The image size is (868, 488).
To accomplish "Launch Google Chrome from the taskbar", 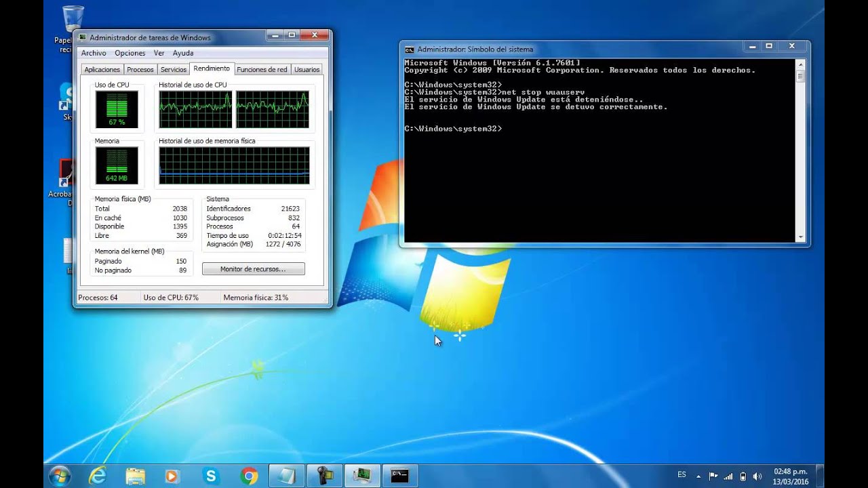I will (x=249, y=476).
